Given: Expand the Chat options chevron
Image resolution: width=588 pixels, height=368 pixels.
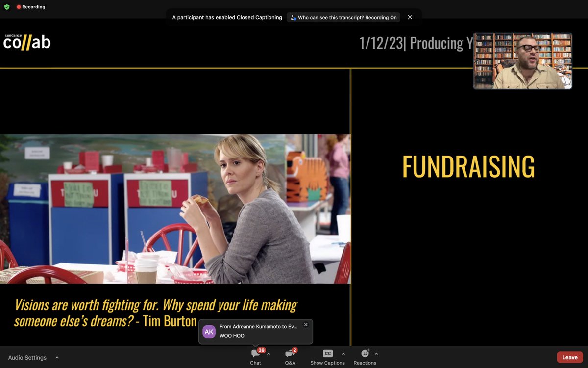Looking at the screenshot, I should tap(269, 354).
